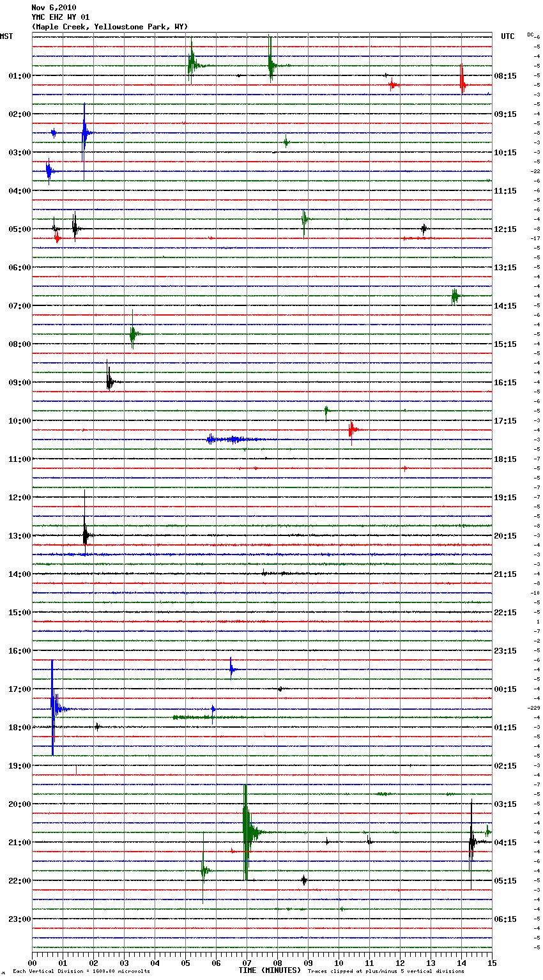The image size is (543, 980).
Task: Select the 17:00 MST time label
Action: 20,689
